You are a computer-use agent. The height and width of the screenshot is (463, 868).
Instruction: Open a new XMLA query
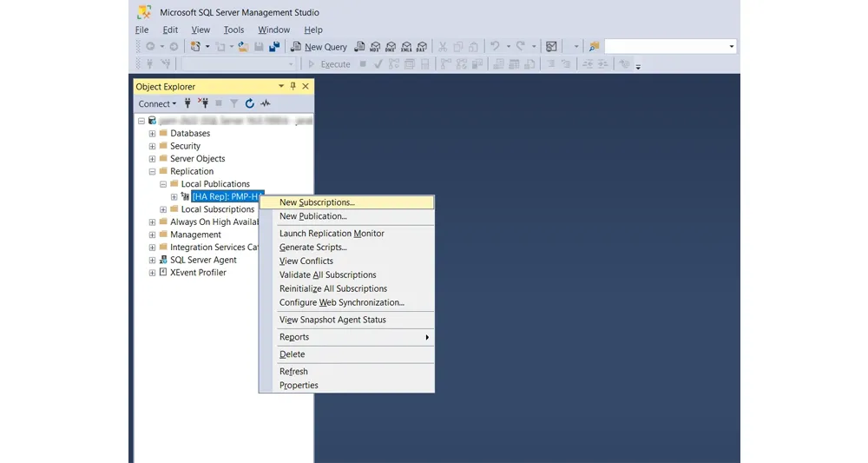coord(406,47)
